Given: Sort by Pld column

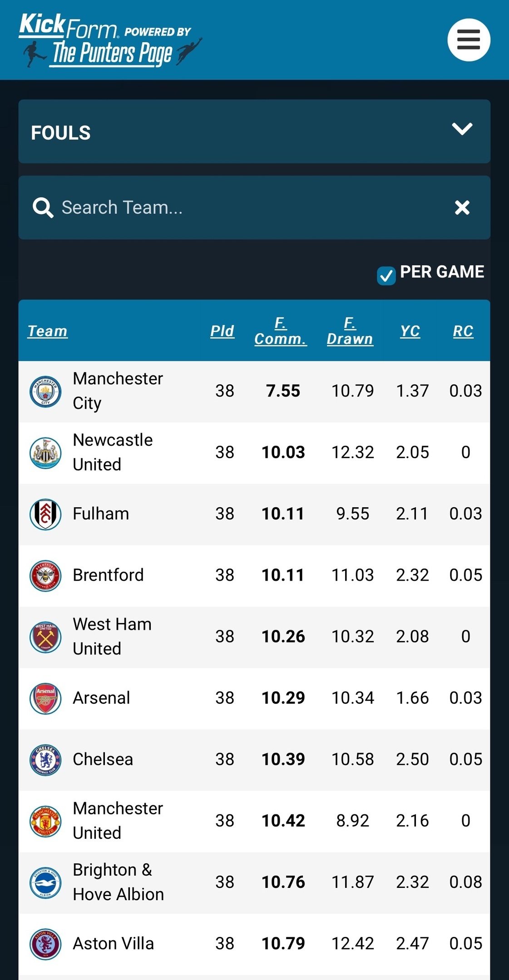Looking at the screenshot, I should pyautogui.click(x=222, y=331).
